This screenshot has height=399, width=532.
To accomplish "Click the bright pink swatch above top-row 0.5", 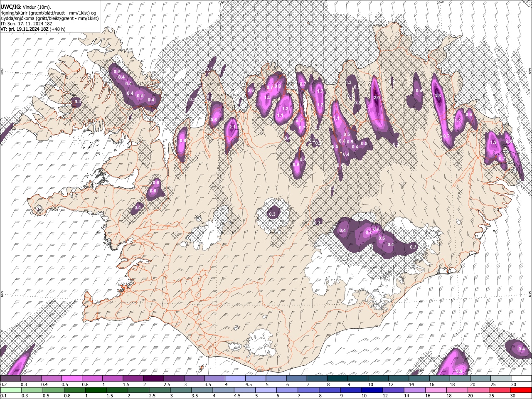I will tap(71, 379).
